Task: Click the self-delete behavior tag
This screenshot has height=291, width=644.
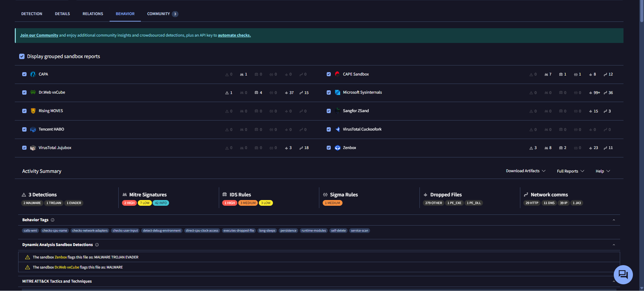Action: [338, 231]
